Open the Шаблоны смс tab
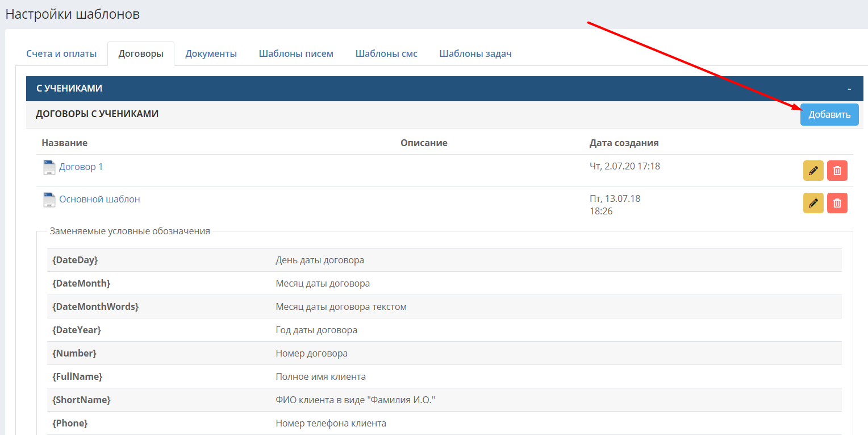 pos(386,53)
